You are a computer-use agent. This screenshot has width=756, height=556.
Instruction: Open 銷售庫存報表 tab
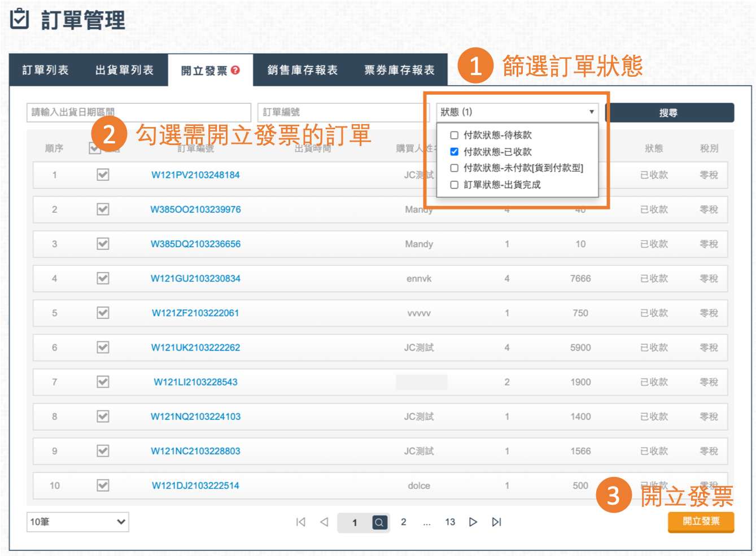click(303, 70)
